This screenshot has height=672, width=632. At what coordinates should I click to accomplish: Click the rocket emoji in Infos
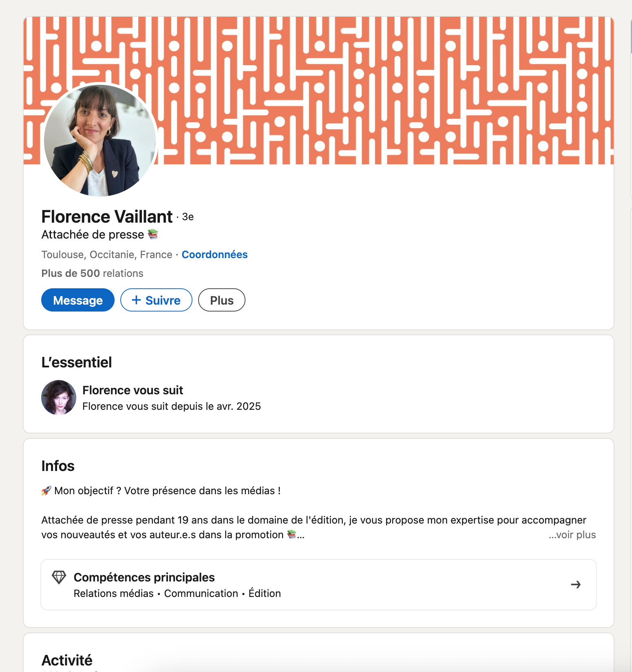pyautogui.click(x=46, y=491)
